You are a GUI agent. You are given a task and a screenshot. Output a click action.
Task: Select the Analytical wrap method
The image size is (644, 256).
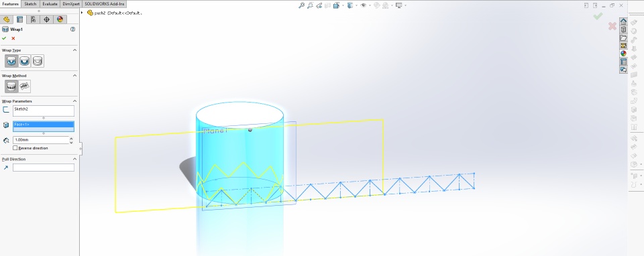(11, 86)
